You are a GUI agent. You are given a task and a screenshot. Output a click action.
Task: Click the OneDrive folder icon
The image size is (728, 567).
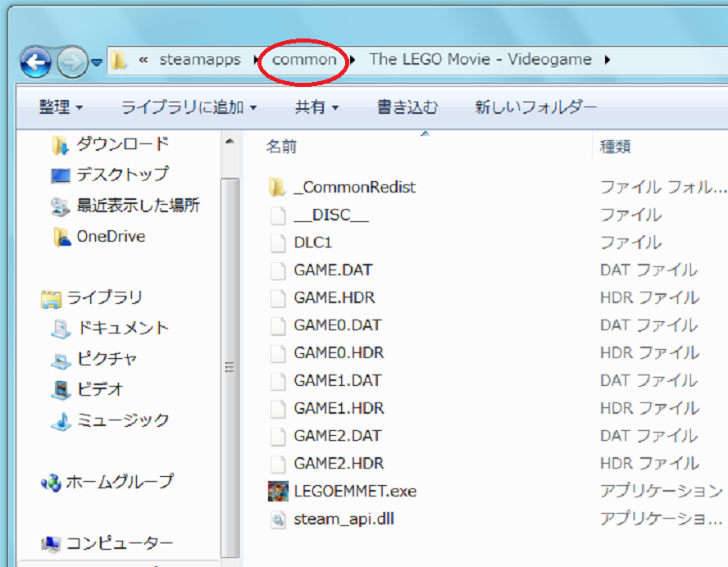pyautogui.click(x=61, y=237)
